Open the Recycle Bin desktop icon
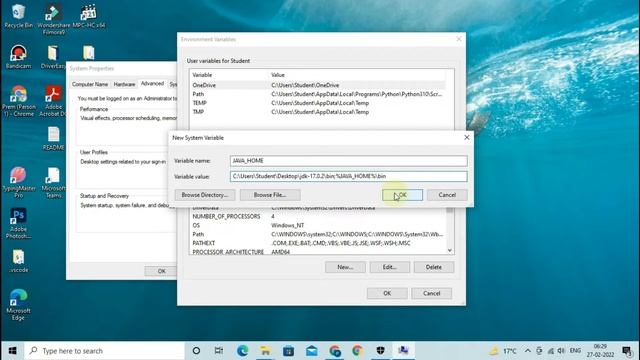Image resolution: width=640 pixels, height=360 pixels. 18,16
